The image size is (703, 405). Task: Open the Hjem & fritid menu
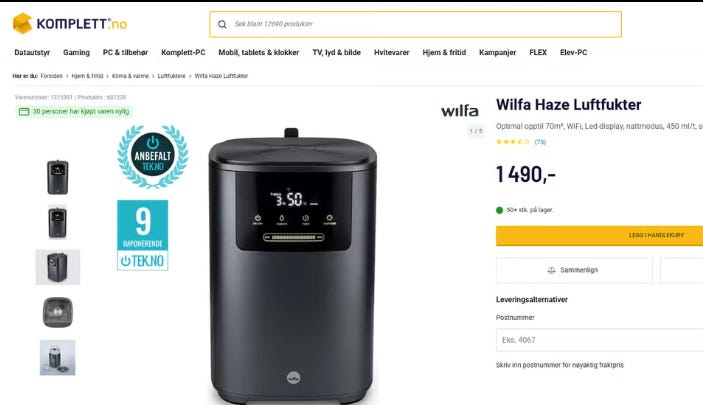coord(444,52)
